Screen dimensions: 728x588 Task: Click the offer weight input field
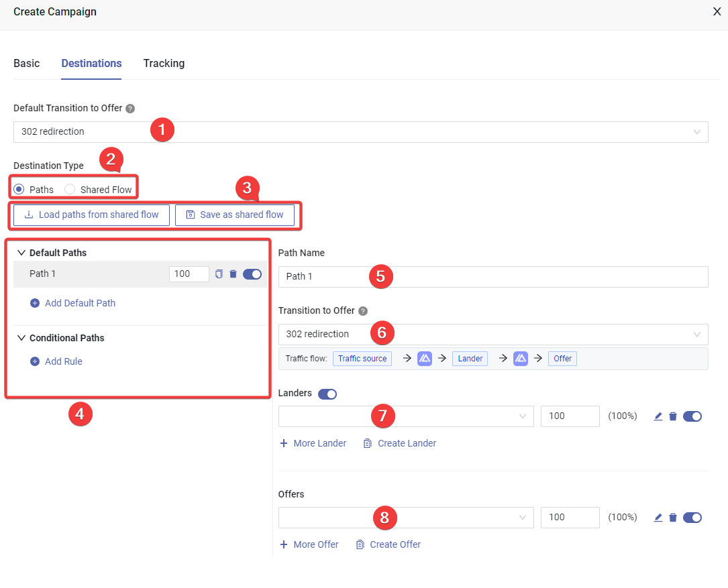pos(570,518)
